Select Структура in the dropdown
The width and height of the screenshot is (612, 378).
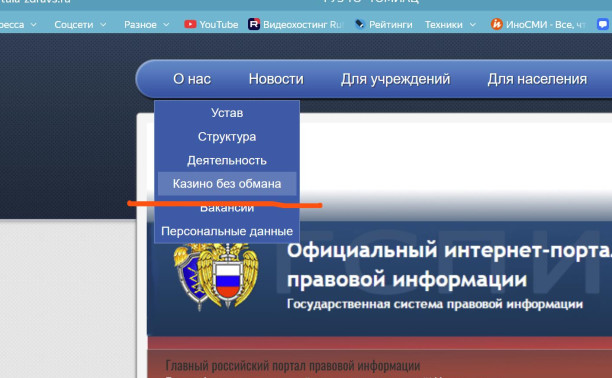(227, 137)
